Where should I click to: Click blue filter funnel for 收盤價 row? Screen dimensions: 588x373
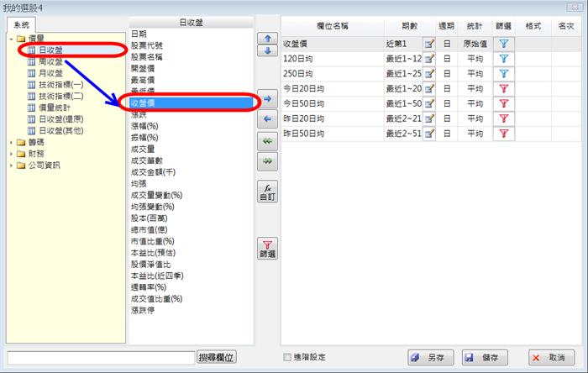(x=504, y=44)
